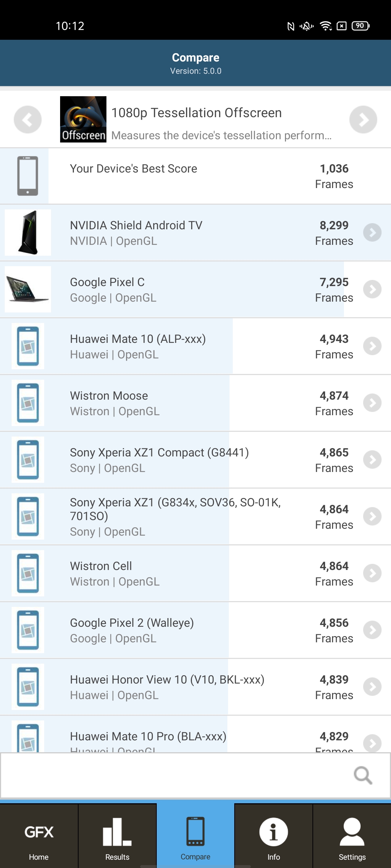Focus the device search input field
The image size is (391, 868).
(174, 775)
